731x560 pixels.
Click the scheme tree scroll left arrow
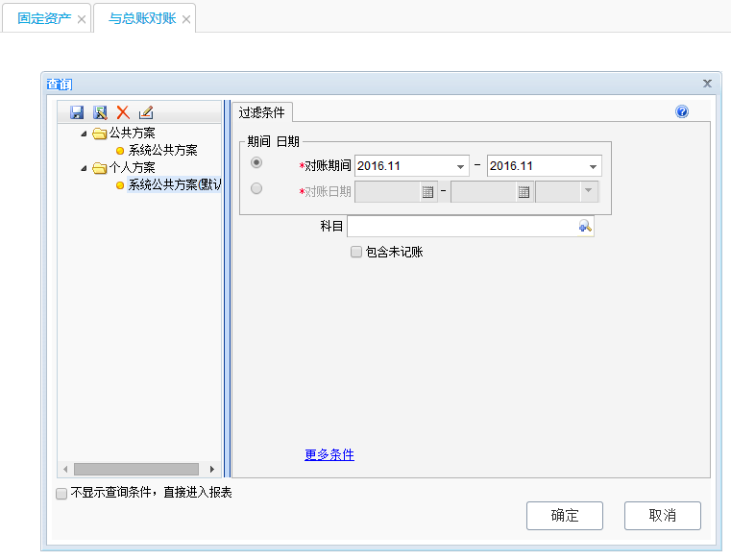click(x=65, y=469)
